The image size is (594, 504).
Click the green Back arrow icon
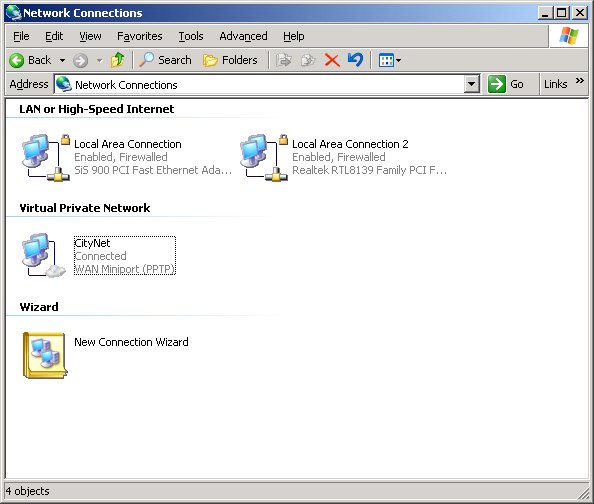pos(17,60)
